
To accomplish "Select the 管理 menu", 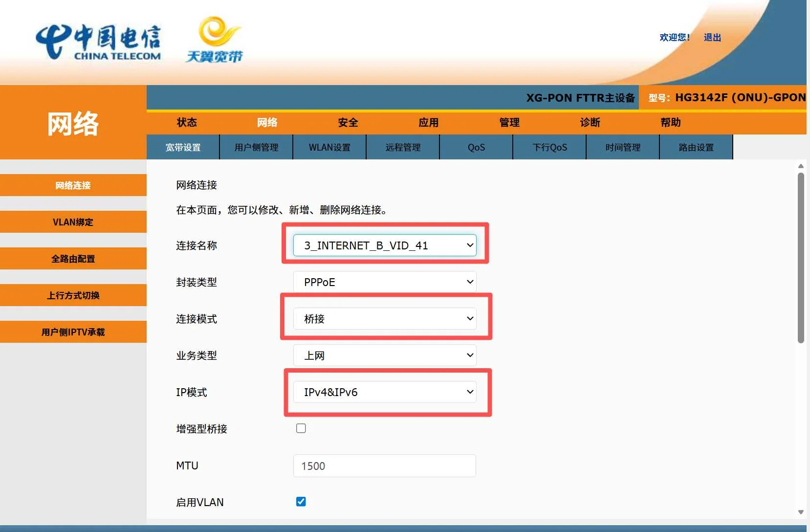I will pyautogui.click(x=509, y=123).
